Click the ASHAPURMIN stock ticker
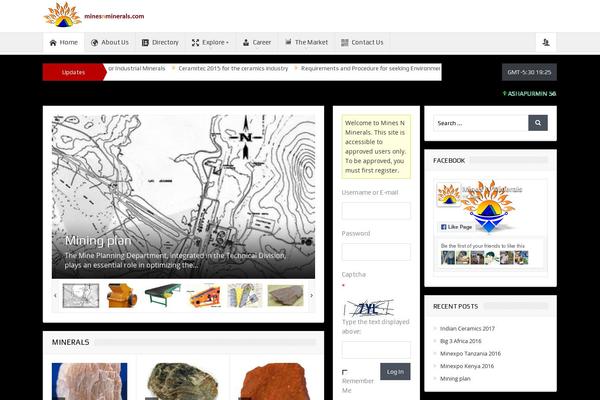This screenshot has width=600, height=400. point(529,93)
